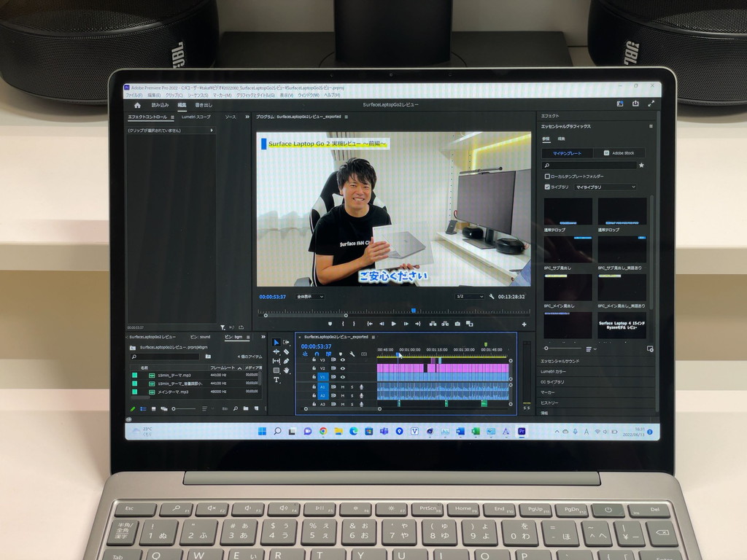The width and height of the screenshot is (747, 560).
Task: Click Program monitor playhead on scrubber
Action: tap(414, 311)
